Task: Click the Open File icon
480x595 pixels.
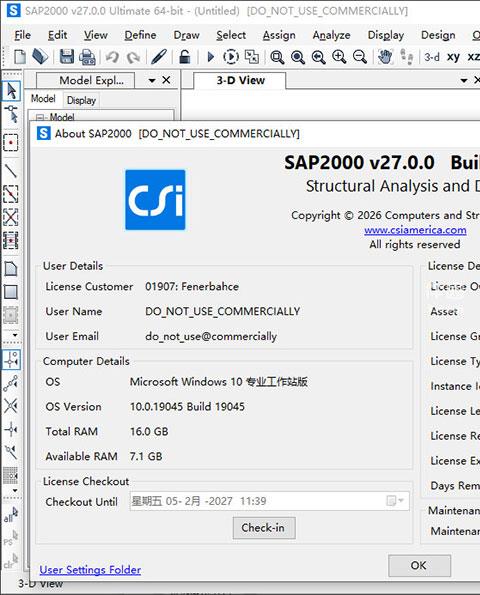Action: pyautogui.click(x=40, y=57)
